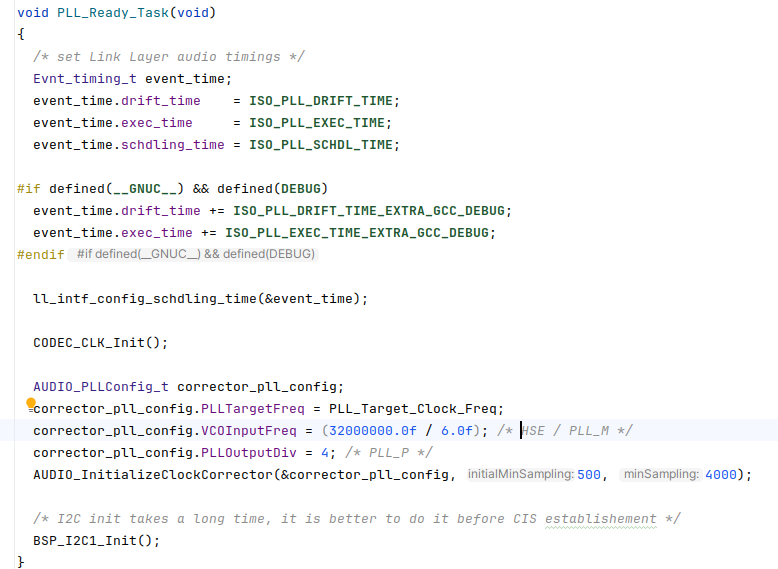Click the field schdling_time

click(173, 144)
